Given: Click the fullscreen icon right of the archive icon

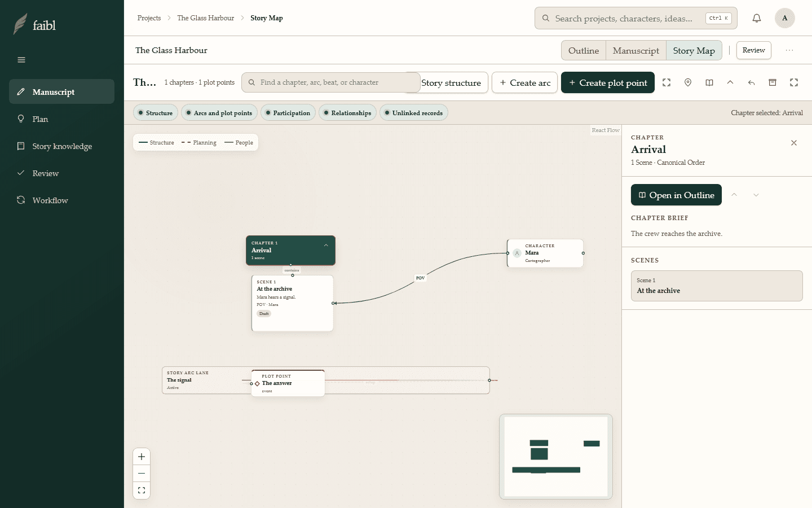Looking at the screenshot, I should pos(794,82).
